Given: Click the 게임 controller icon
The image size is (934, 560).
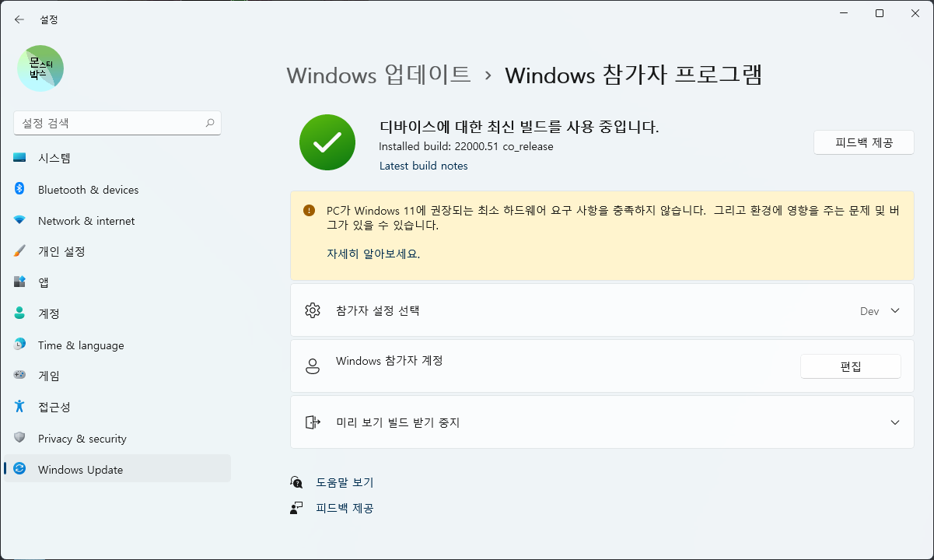Looking at the screenshot, I should coord(19,376).
